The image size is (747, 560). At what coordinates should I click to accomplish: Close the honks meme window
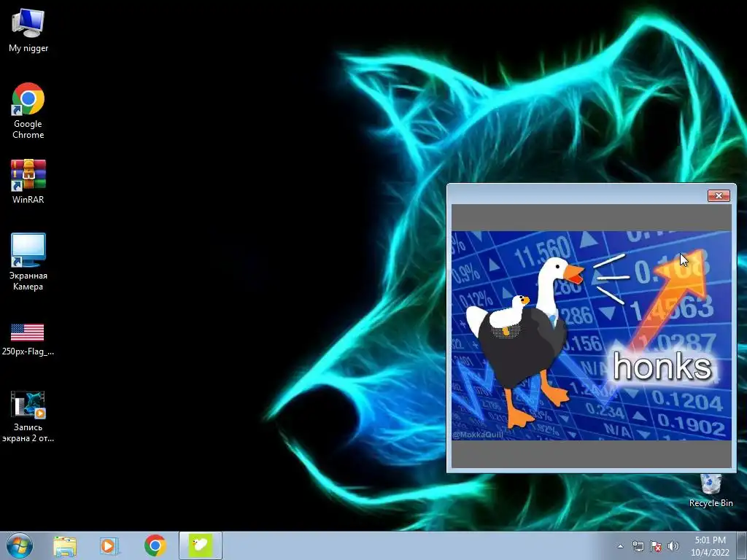719,195
